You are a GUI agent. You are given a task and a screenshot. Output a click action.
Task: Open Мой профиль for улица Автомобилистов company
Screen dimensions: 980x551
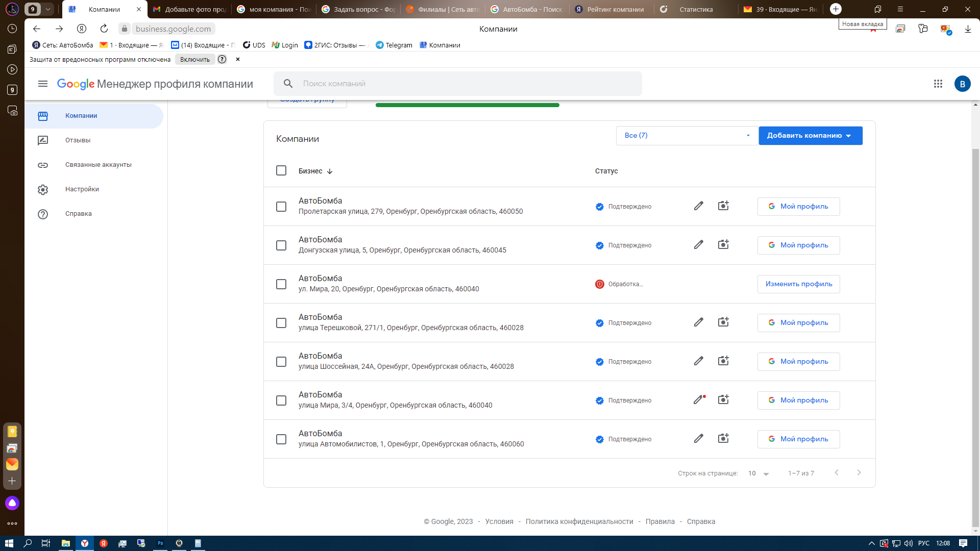point(798,439)
